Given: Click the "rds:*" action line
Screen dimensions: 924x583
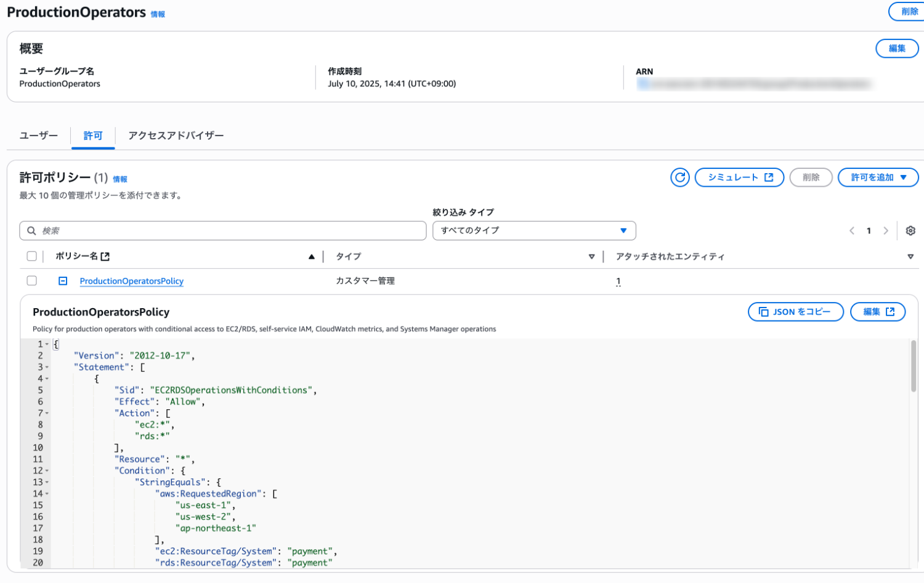Looking at the screenshot, I should [152, 436].
